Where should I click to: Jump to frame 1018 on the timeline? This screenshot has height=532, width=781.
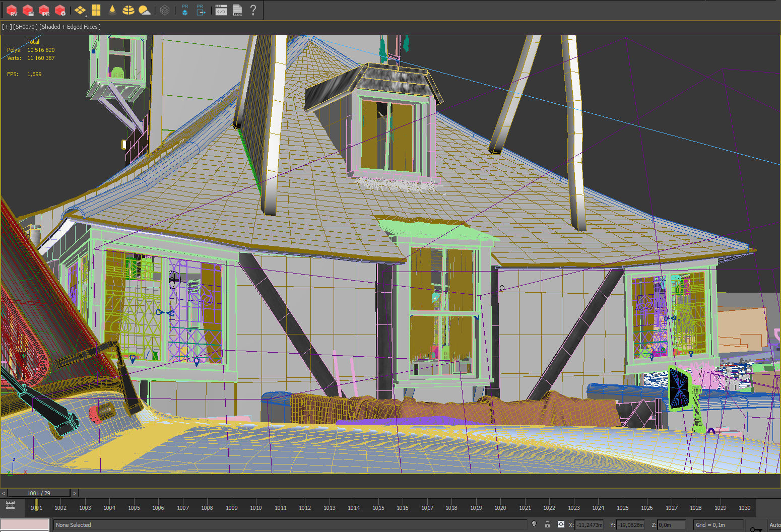451,508
